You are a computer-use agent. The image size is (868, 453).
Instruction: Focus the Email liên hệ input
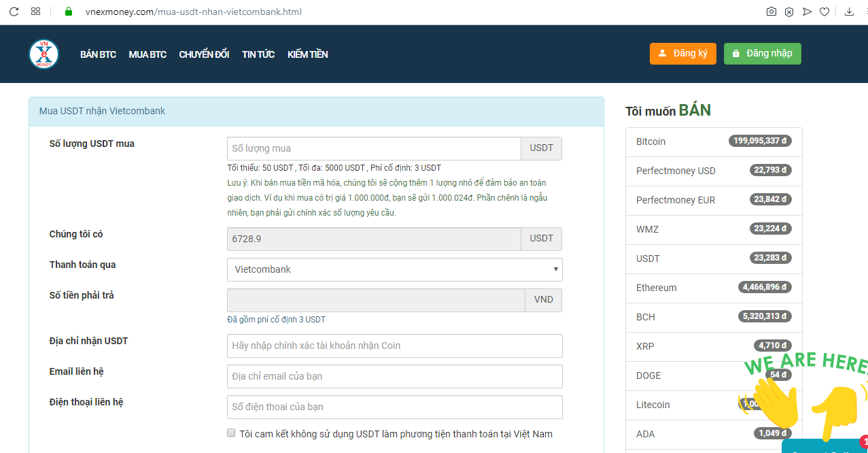click(394, 376)
